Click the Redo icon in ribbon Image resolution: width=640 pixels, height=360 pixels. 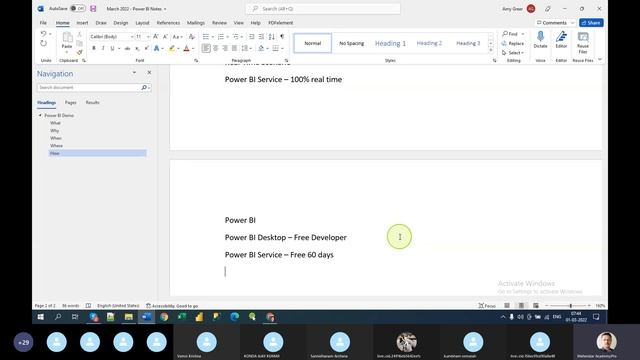[43, 43]
